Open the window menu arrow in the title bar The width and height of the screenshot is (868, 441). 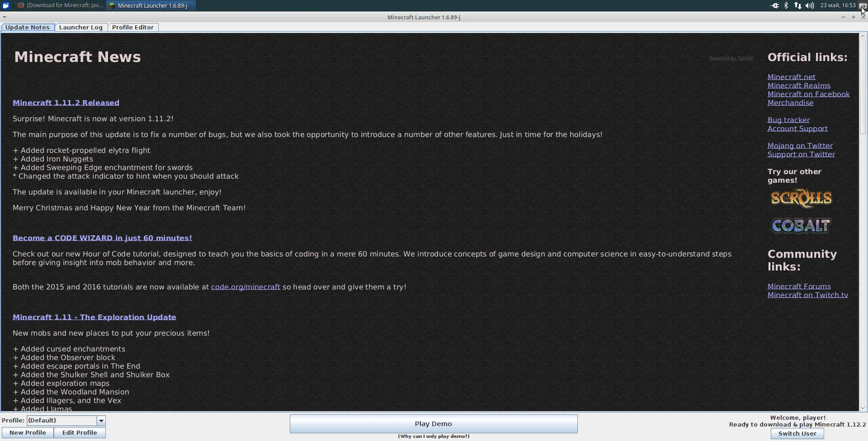pyautogui.click(x=4, y=17)
